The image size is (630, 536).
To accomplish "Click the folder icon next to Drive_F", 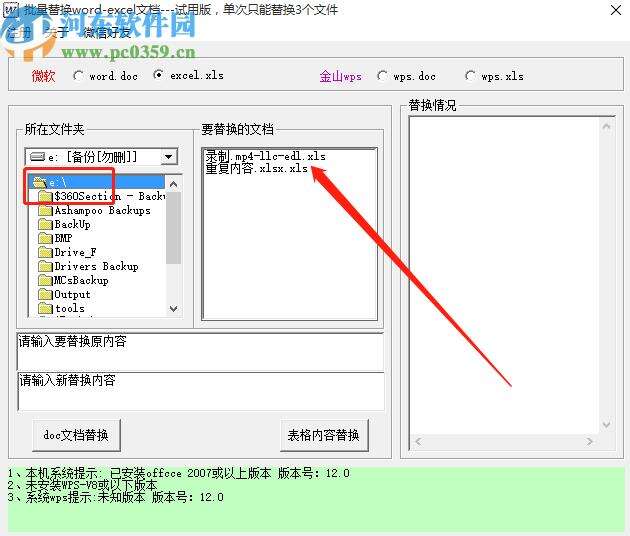I will [x=45, y=252].
